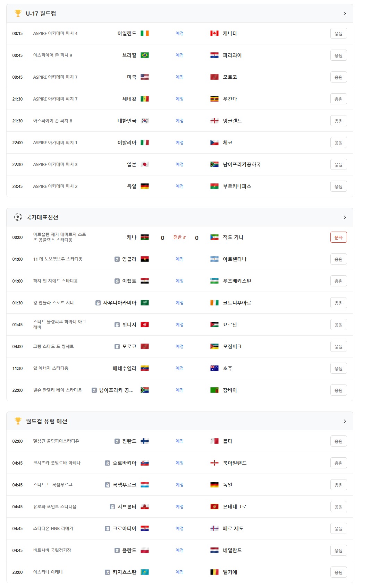Expand the U-17 월드컵 section chevron

tap(345, 13)
